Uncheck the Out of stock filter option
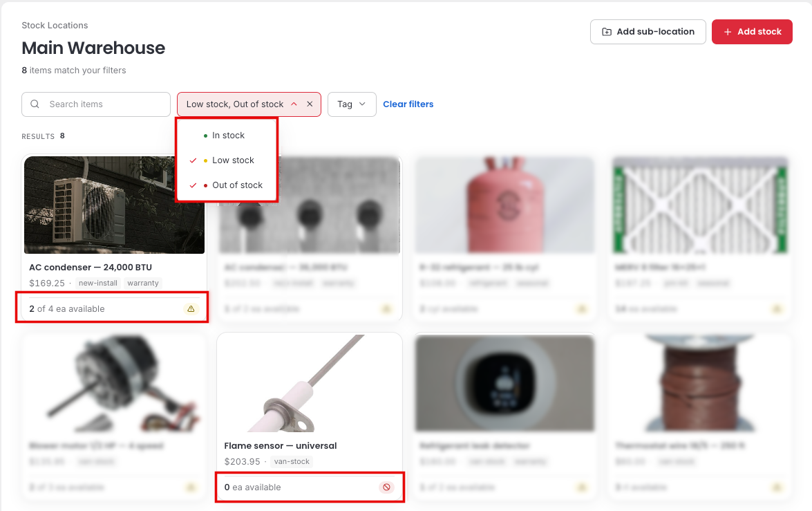Image resolution: width=812 pixels, height=511 pixels. 227,185
